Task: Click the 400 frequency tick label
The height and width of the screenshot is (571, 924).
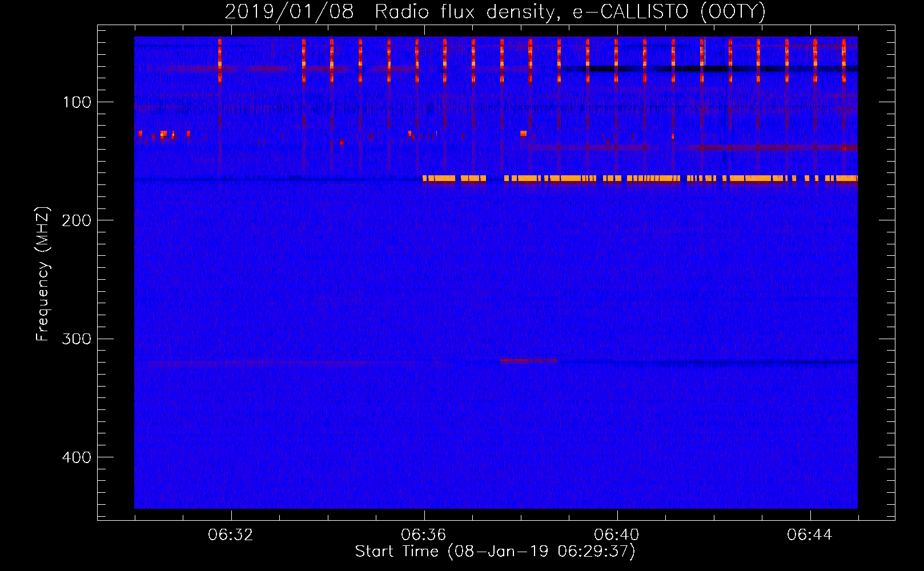Action: tap(77, 457)
